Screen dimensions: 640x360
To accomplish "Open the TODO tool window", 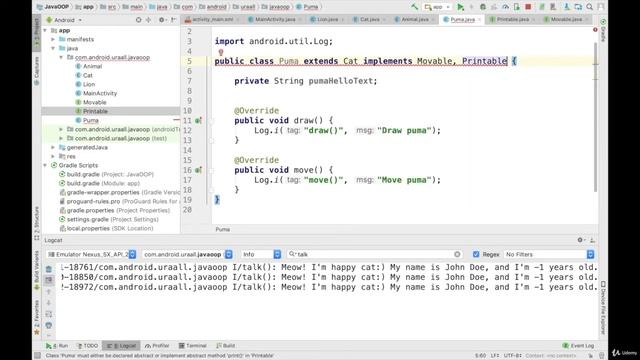I will tap(87, 346).
